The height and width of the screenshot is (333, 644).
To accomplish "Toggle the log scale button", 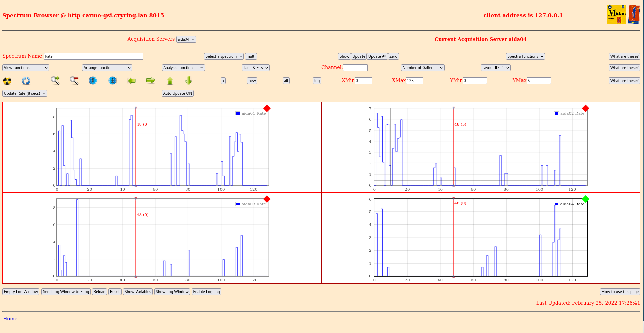I will [x=317, y=81].
